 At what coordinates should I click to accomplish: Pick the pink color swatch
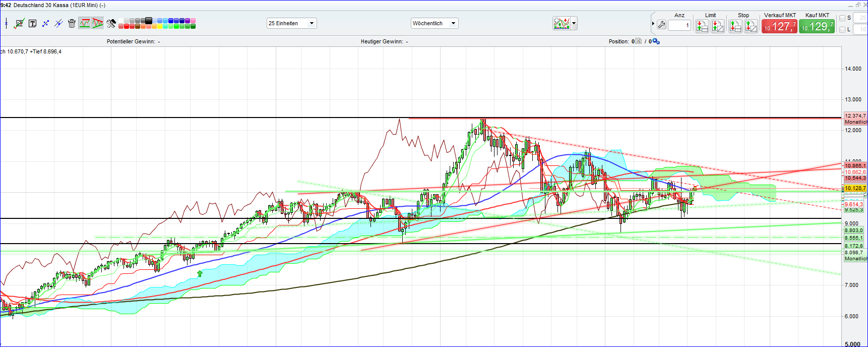pos(193,21)
